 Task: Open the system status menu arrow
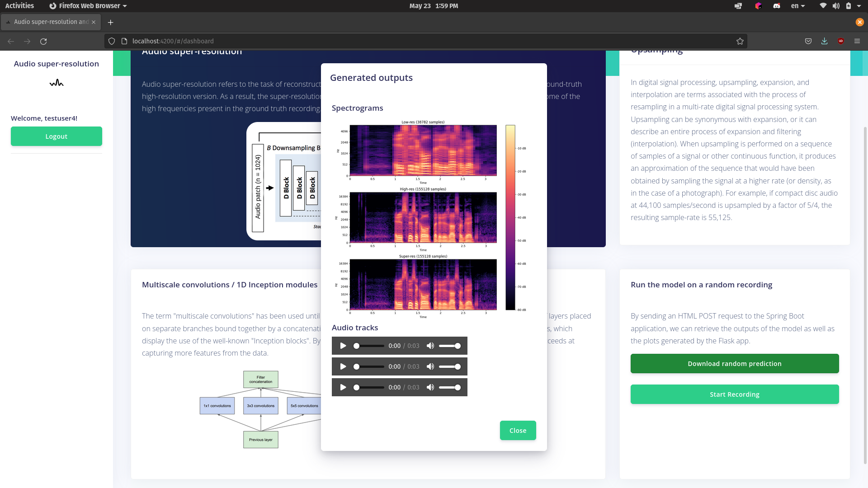point(859,6)
